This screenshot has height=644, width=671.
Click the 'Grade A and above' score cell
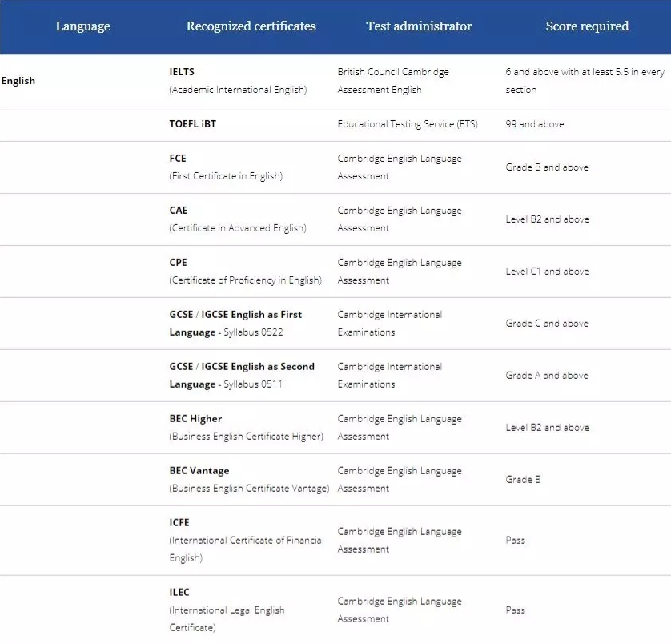(547, 376)
